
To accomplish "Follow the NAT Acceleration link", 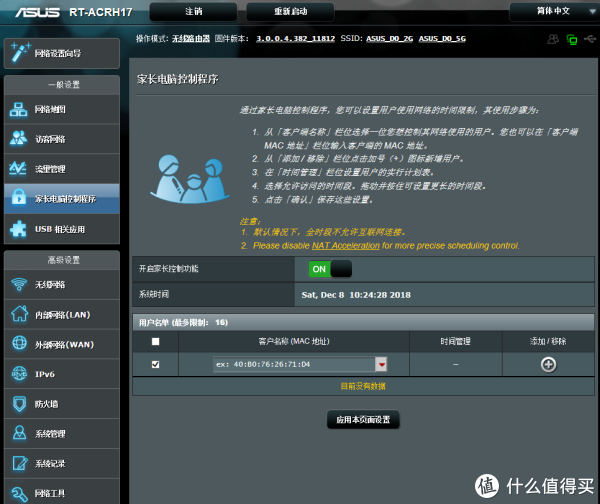I will 346,246.
